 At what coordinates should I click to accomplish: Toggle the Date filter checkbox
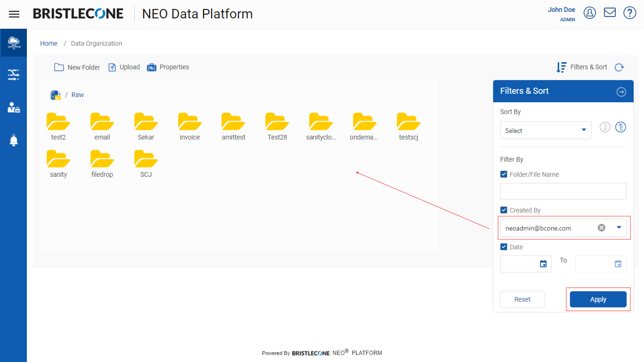coord(504,247)
